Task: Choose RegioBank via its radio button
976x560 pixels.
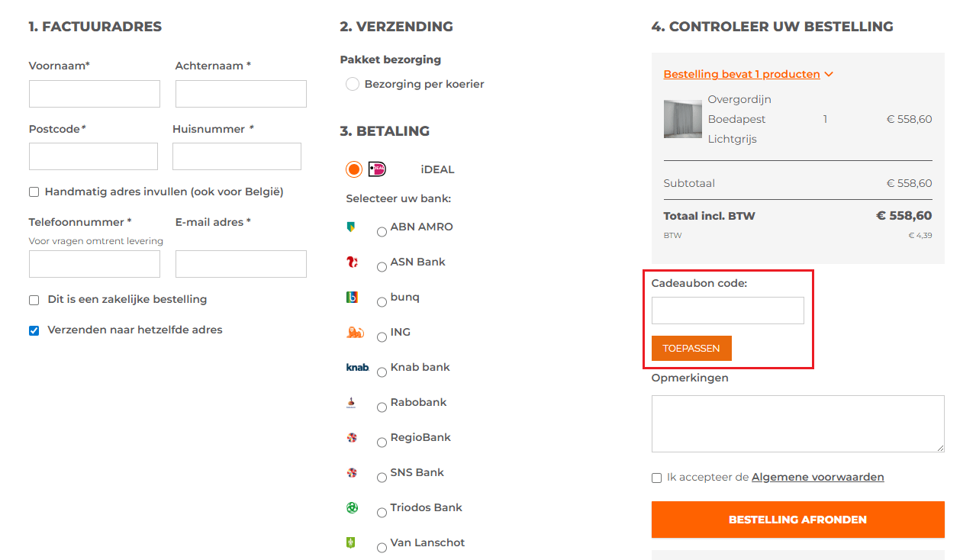Action: click(381, 442)
